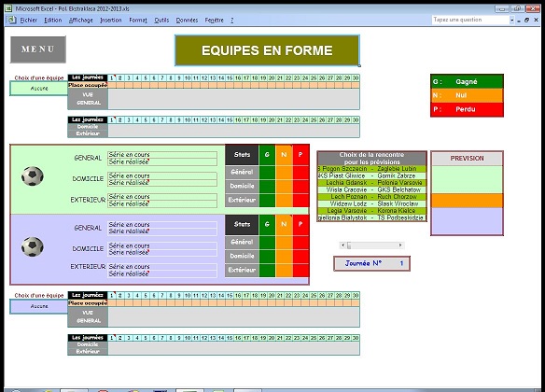Screen dimensions: 545x392
Task: Select the Lech Poznan - Ruch Chorzow match
Action: tap(371, 197)
